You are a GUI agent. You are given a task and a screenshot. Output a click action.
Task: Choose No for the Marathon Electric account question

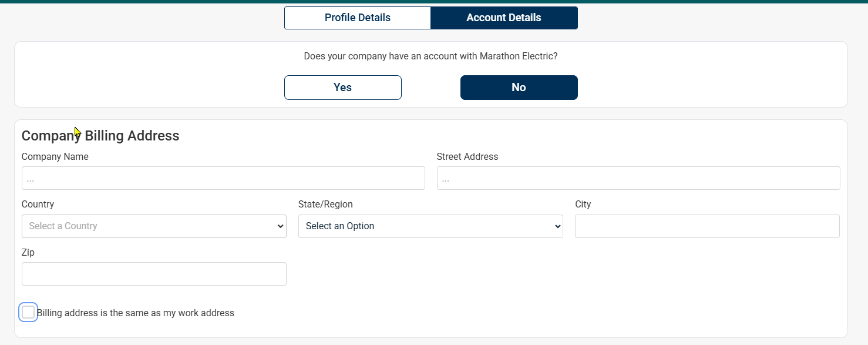coord(519,88)
